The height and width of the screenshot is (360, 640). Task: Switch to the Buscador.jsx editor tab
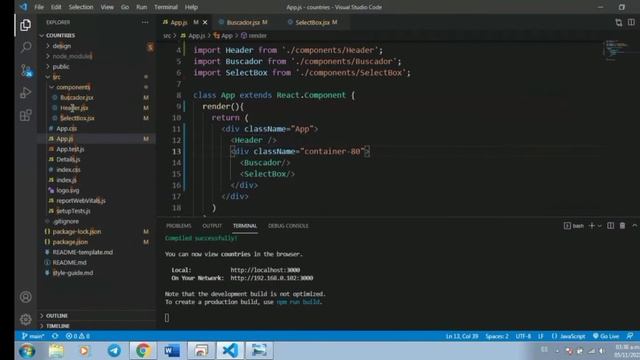click(244, 22)
